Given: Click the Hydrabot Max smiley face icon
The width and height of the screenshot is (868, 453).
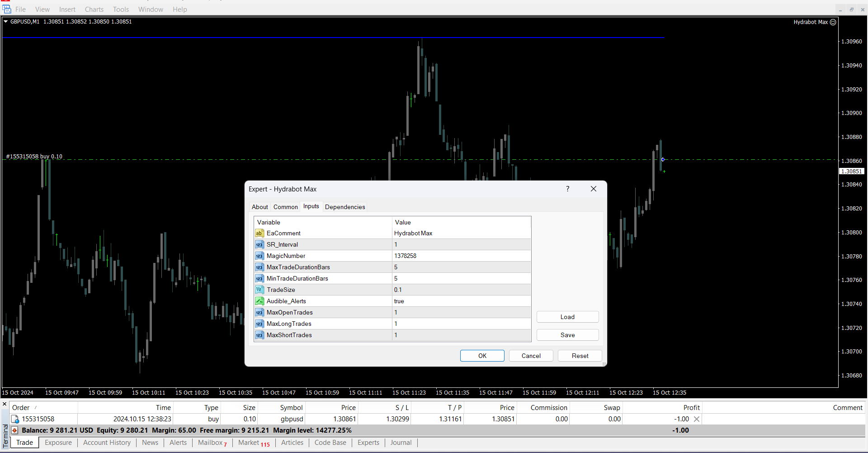Looking at the screenshot, I should coord(833,22).
